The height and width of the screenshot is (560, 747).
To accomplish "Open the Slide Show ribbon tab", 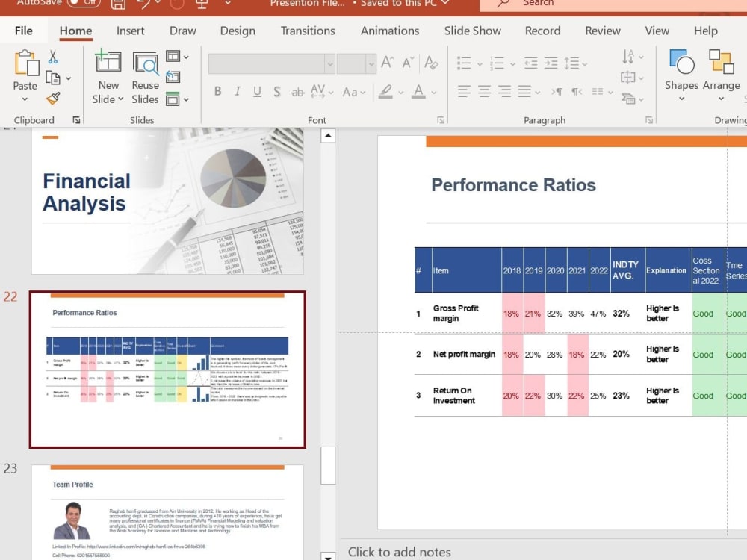I will pos(472,31).
